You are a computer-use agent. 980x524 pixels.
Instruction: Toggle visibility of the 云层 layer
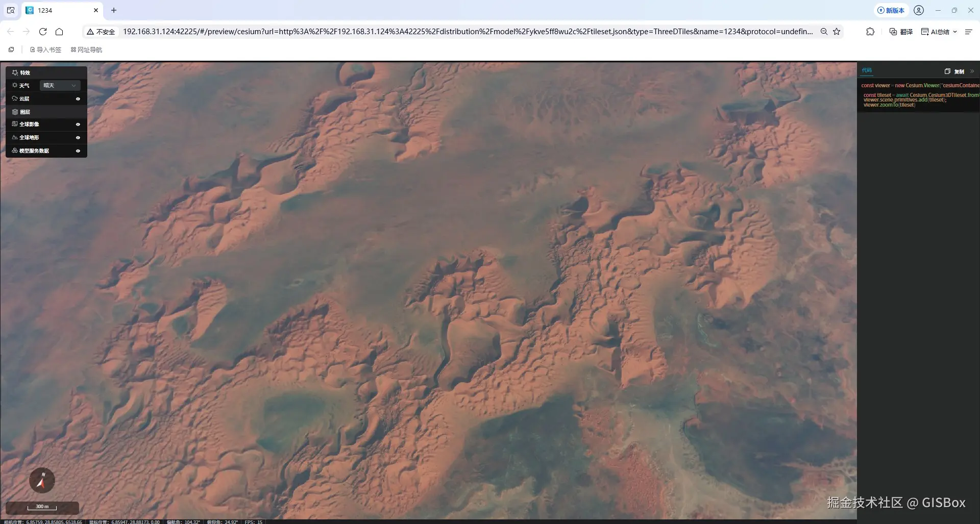tap(78, 98)
